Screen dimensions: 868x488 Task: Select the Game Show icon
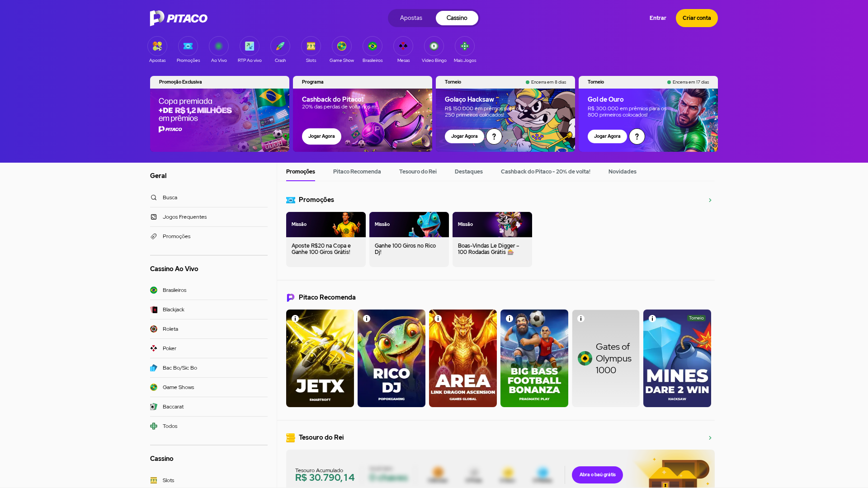tap(342, 46)
